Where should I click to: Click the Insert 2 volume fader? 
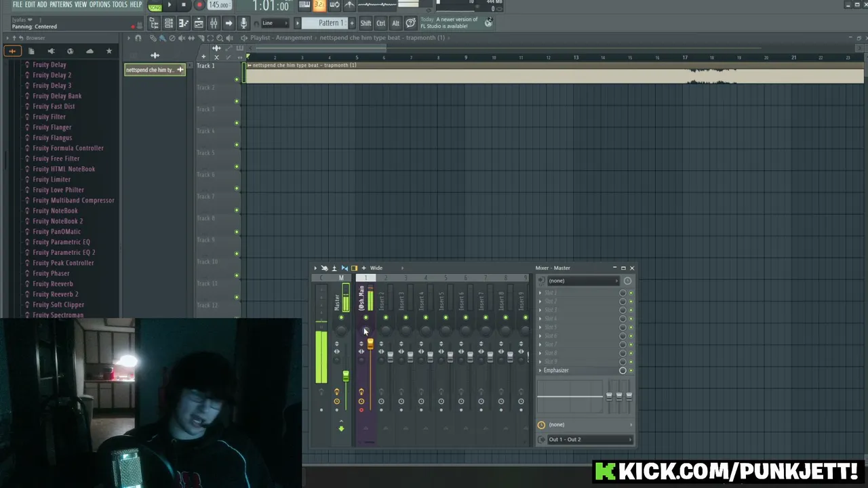pyautogui.click(x=390, y=357)
